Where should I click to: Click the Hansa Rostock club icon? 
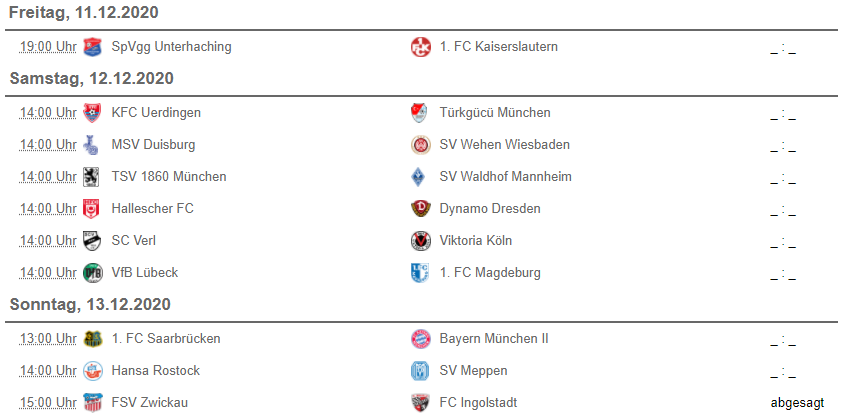coord(93,371)
